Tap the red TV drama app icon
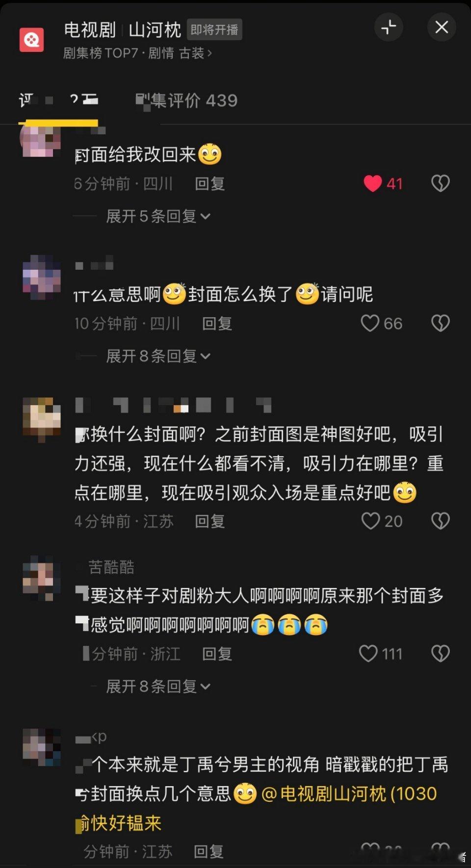Viewport: 471px width, 868px height. [x=31, y=40]
